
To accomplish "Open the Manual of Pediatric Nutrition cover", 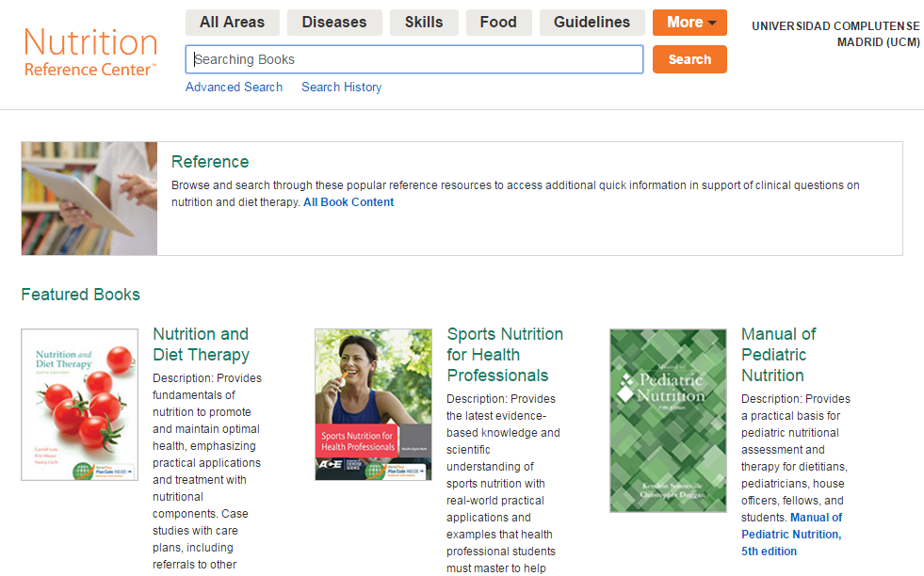I will (x=668, y=421).
